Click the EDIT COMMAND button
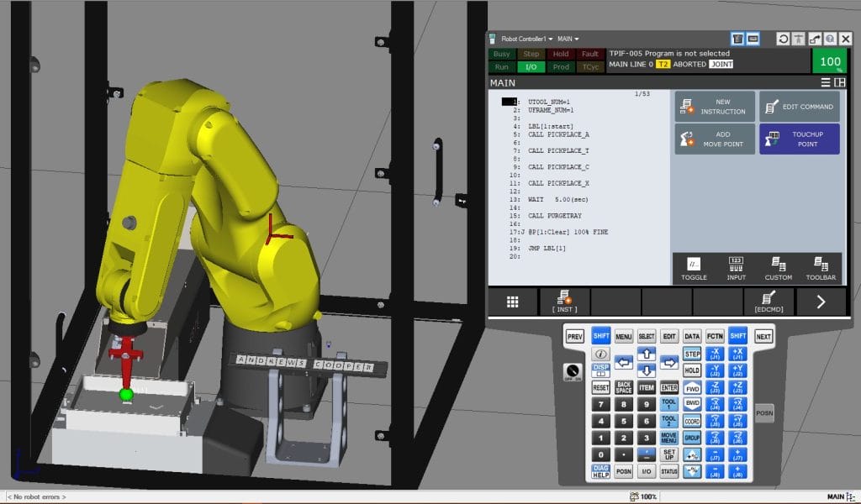861x504 pixels. [x=799, y=105]
